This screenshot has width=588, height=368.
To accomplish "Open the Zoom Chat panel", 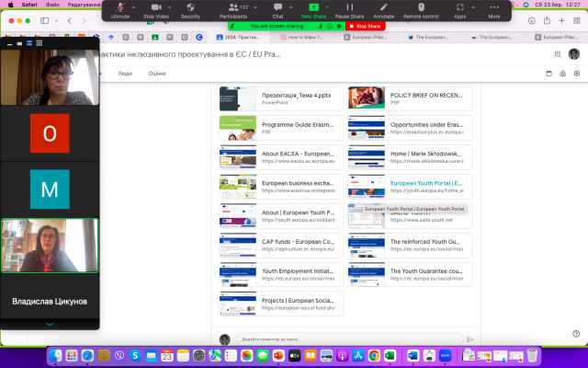I will 277,11.
